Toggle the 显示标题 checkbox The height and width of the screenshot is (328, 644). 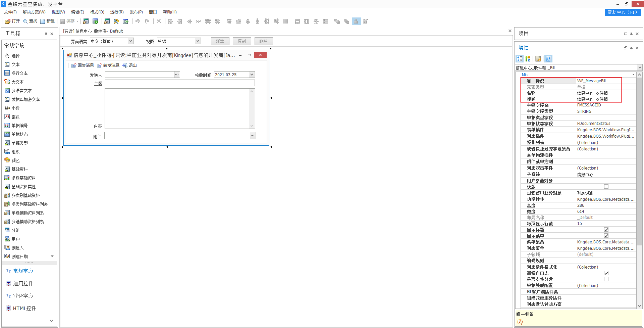[606, 230]
